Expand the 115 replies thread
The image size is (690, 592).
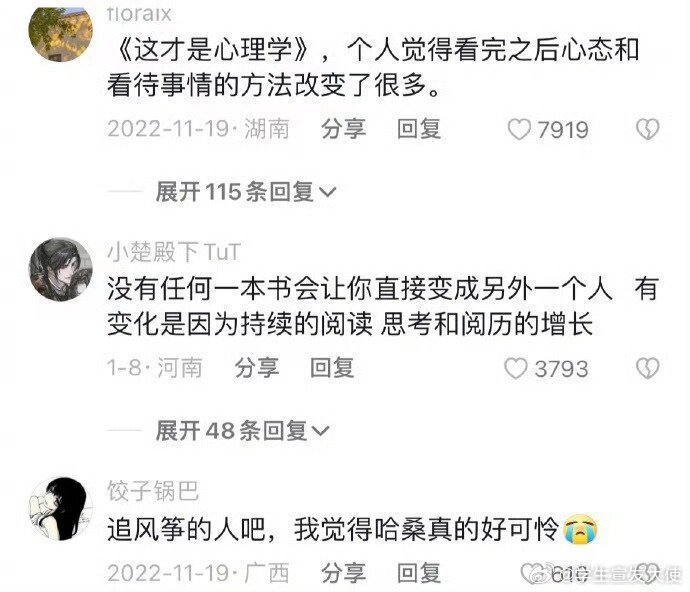[x=246, y=192]
